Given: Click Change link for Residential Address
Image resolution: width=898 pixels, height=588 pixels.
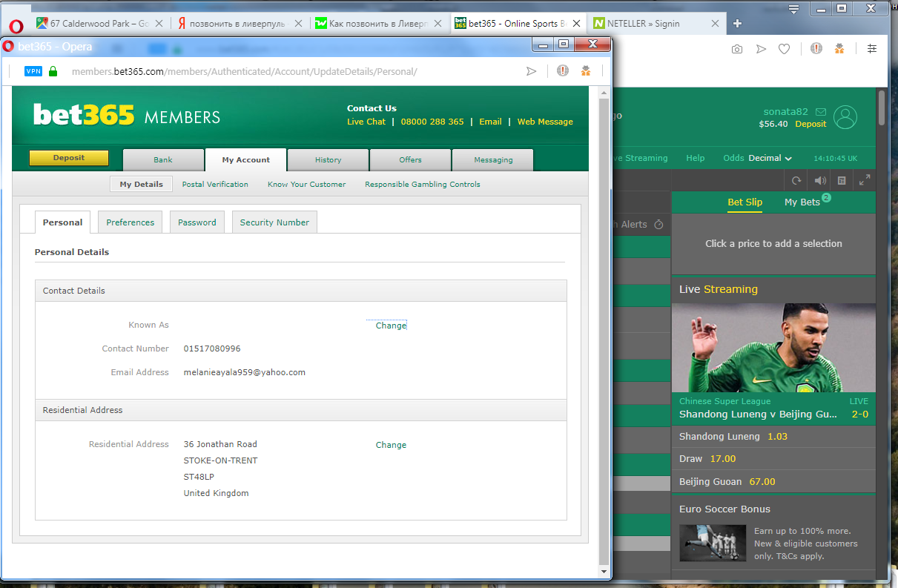Looking at the screenshot, I should tap(391, 445).
